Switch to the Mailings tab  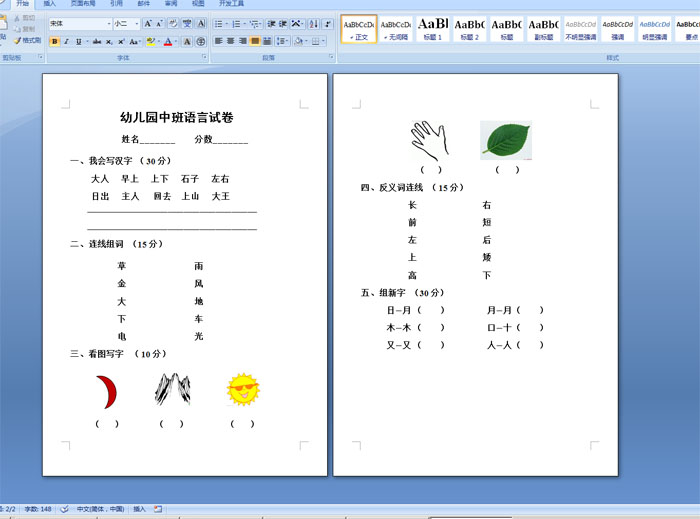point(144,4)
